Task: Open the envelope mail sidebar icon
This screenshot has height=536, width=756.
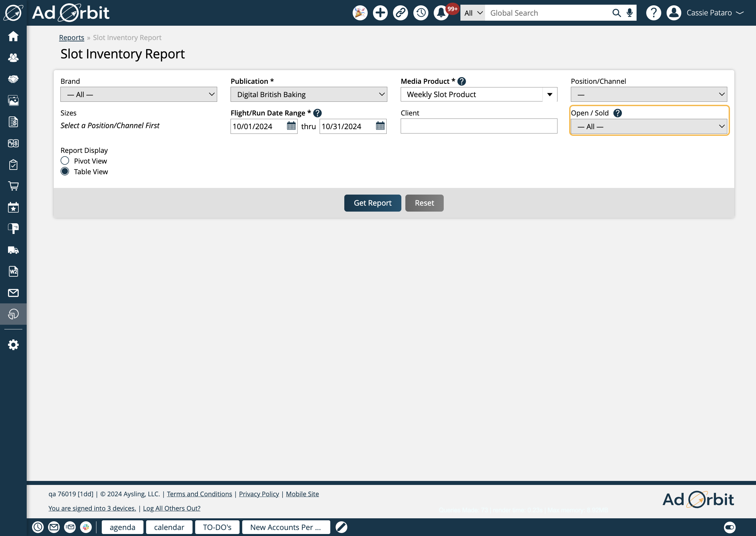Action: pyautogui.click(x=13, y=293)
